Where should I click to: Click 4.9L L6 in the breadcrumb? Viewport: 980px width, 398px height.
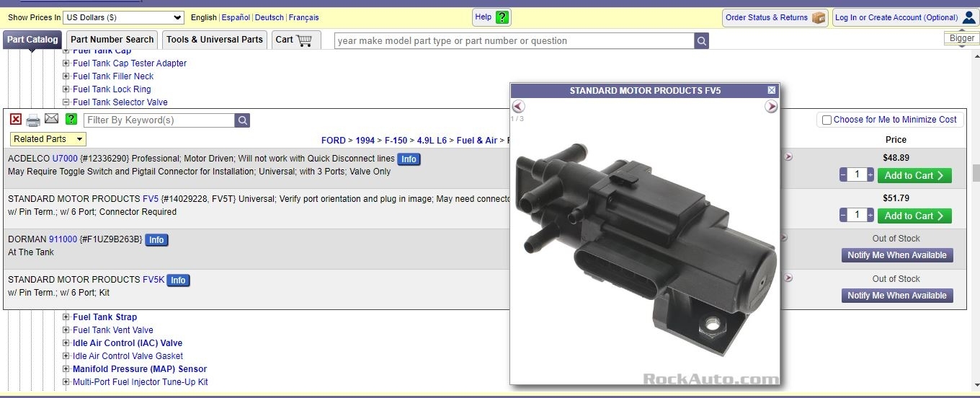click(432, 141)
